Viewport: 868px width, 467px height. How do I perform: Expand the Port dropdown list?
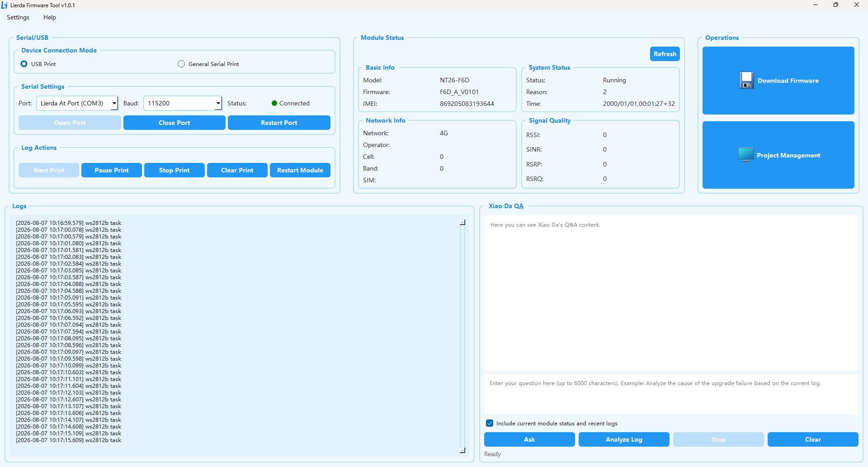pos(114,103)
